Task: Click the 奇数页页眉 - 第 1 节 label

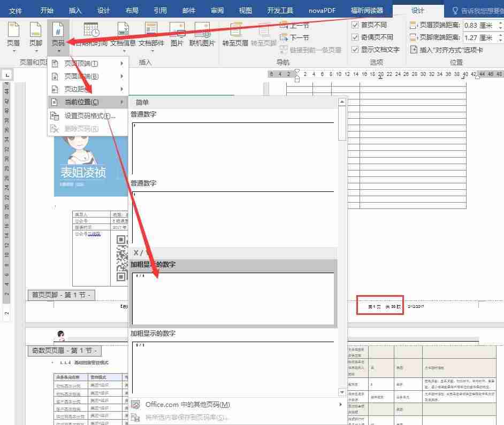Action: 65,351
